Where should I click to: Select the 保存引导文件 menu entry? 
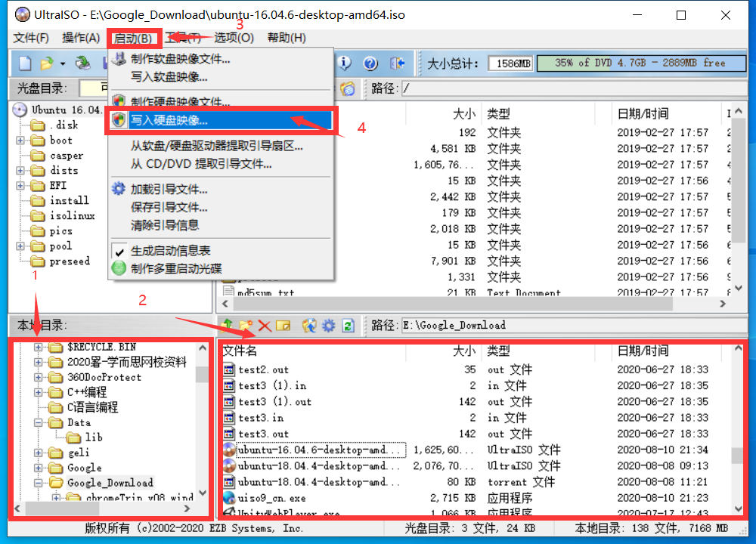coord(222,207)
